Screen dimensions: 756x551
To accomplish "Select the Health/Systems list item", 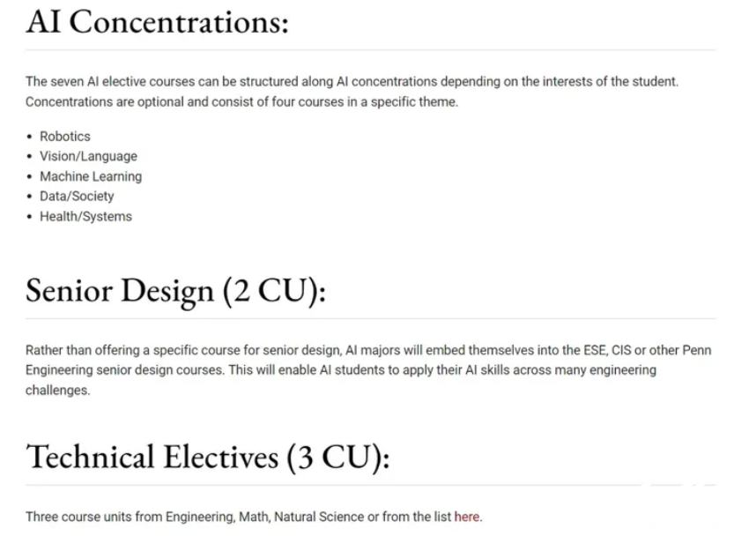I will (x=85, y=216).
